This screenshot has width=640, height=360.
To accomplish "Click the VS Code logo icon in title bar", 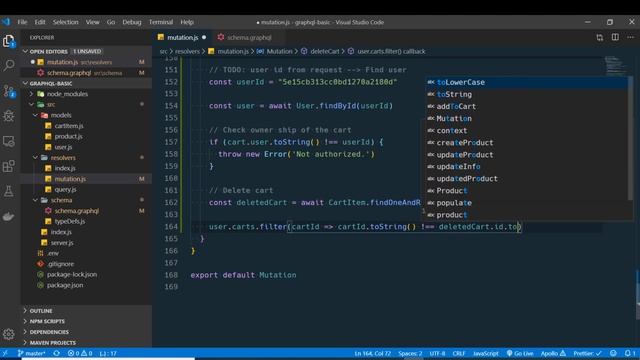I will pyautogui.click(x=6, y=22).
